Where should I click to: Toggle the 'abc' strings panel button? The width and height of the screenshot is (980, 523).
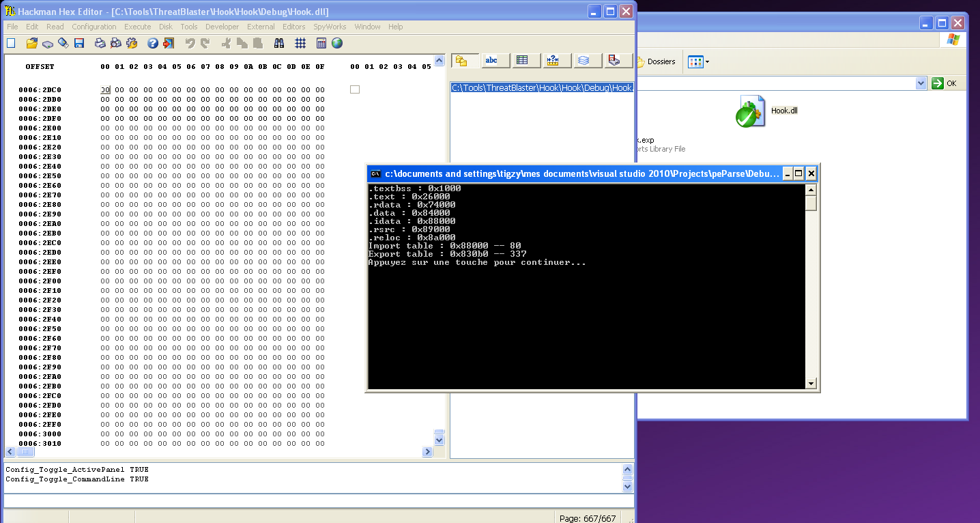tap(491, 61)
